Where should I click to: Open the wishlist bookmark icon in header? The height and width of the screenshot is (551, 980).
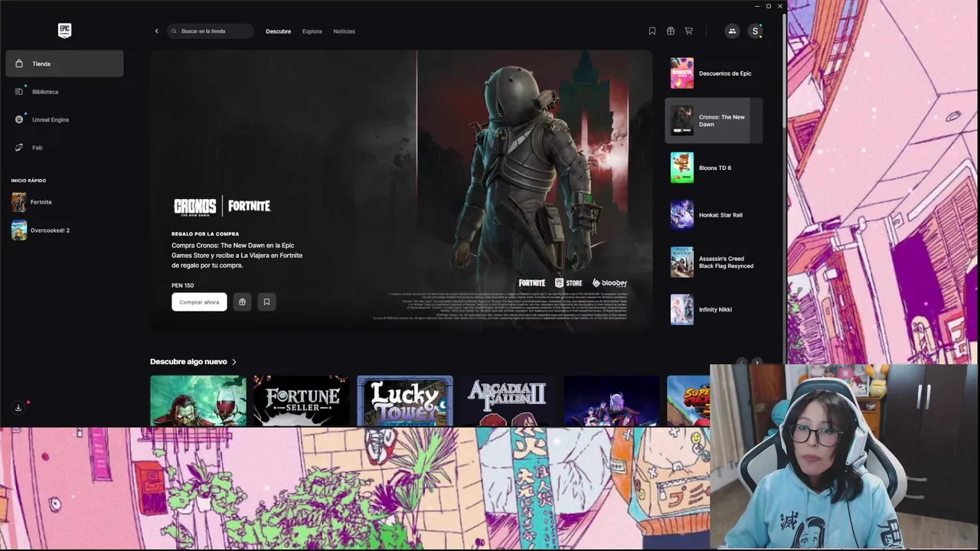pyautogui.click(x=652, y=31)
